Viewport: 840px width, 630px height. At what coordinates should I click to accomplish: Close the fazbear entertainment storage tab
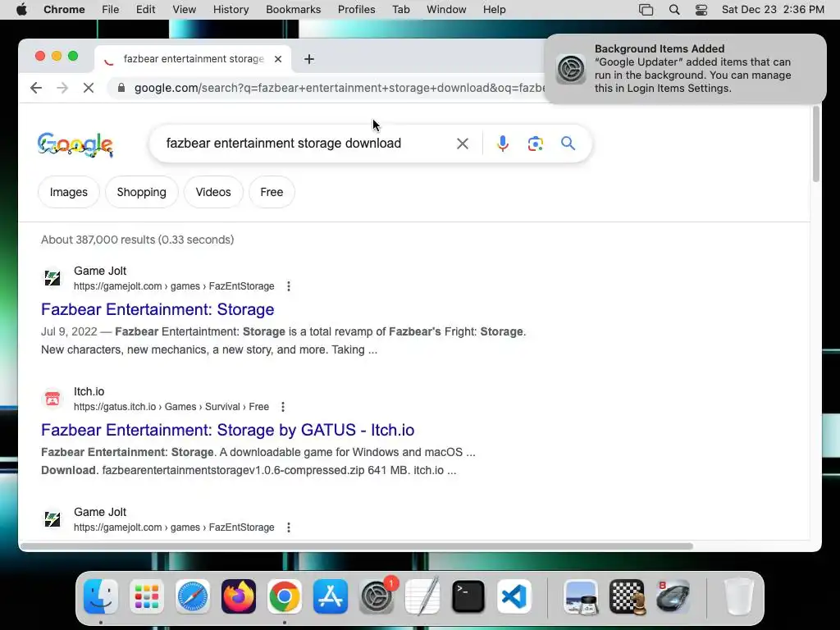[278, 59]
